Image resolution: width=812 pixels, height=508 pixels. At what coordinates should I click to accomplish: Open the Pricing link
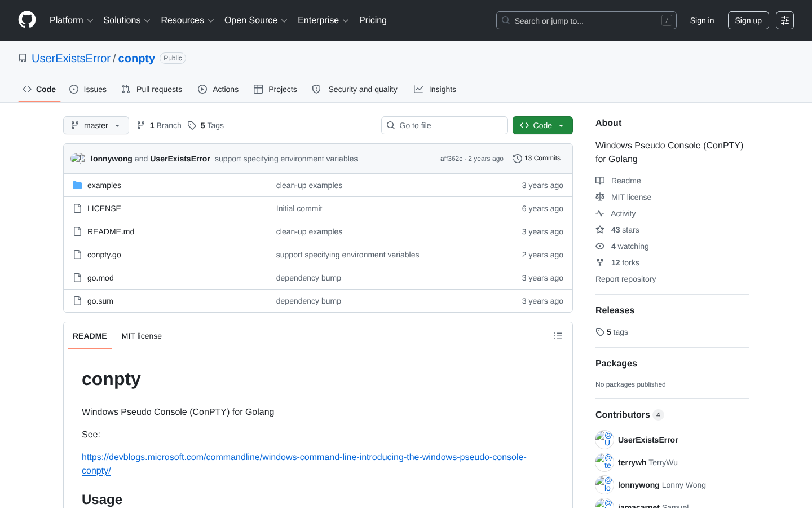click(373, 20)
